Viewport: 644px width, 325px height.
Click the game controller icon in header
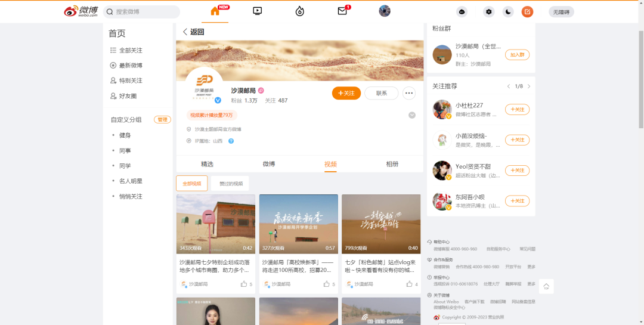pos(462,12)
